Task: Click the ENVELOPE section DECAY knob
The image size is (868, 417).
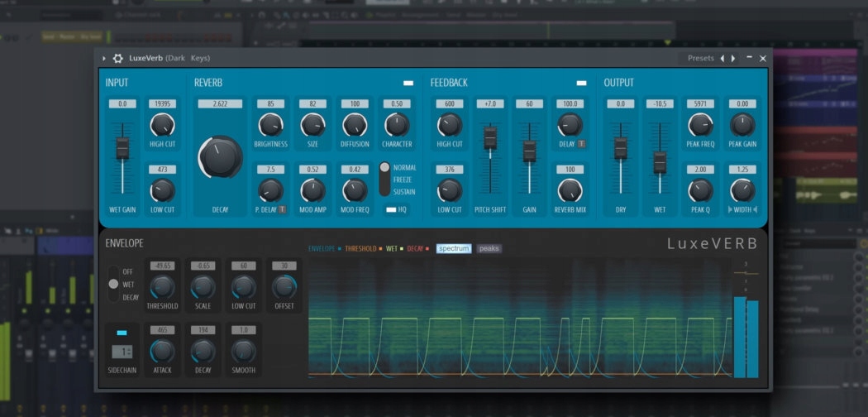Action: point(203,351)
